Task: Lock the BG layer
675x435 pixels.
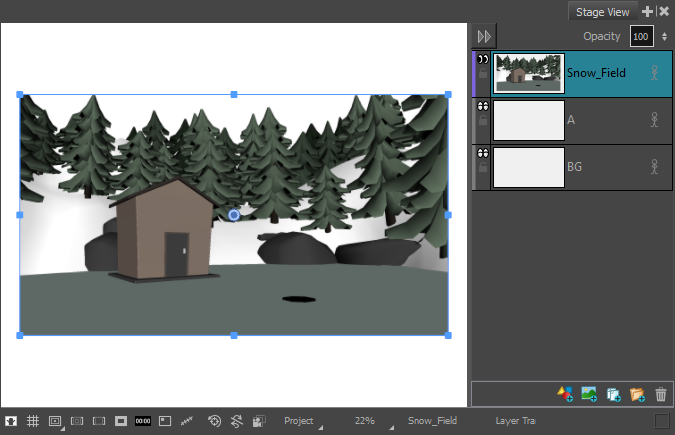Action: [x=483, y=168]
